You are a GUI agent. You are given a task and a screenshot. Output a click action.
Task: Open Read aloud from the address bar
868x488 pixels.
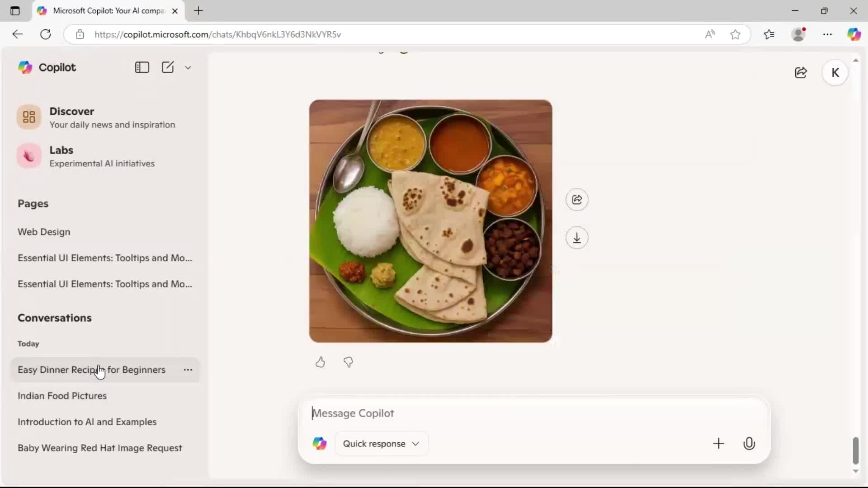pyautogui.click(x=710, y=34)
